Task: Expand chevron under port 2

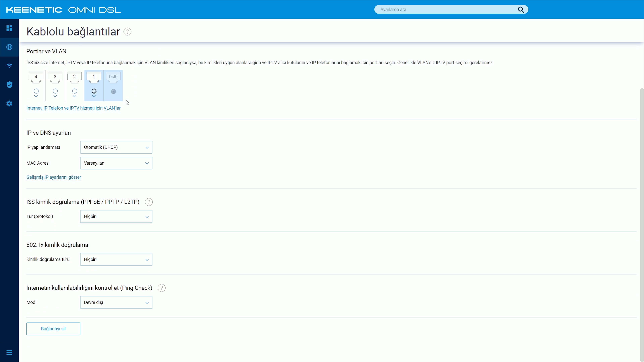Action: pyautogui.click(x=74, y=96)
